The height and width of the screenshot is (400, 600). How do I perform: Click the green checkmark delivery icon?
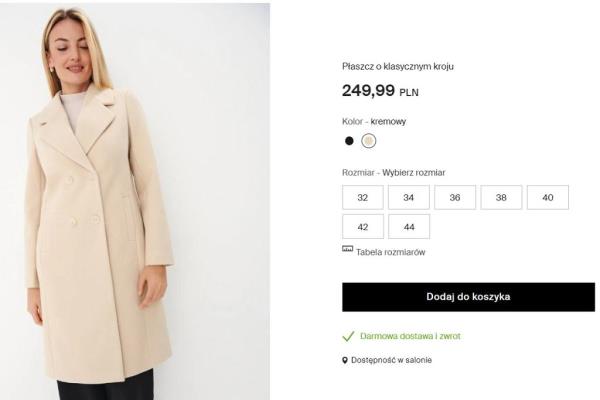(x=348, y=336)
